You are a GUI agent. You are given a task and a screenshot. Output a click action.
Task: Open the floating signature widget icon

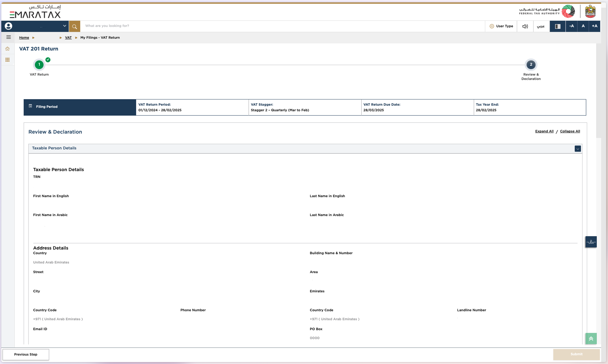pyautogui.click(x=591, y=242)
